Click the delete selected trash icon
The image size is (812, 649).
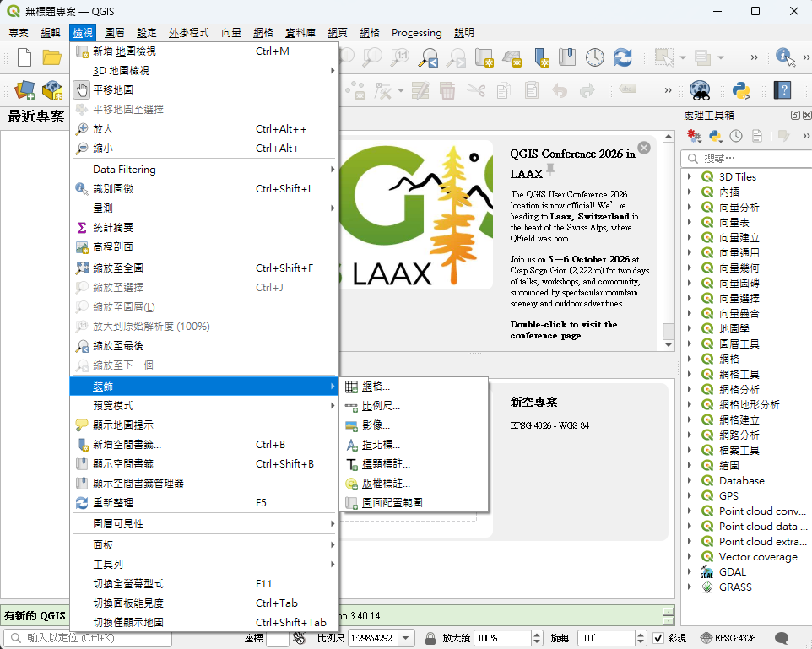[447, 90]
